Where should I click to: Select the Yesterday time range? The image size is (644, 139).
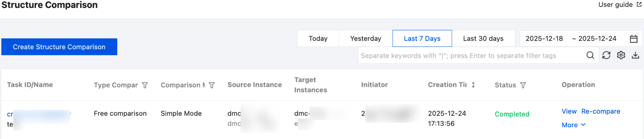click(x=365, y=38)
